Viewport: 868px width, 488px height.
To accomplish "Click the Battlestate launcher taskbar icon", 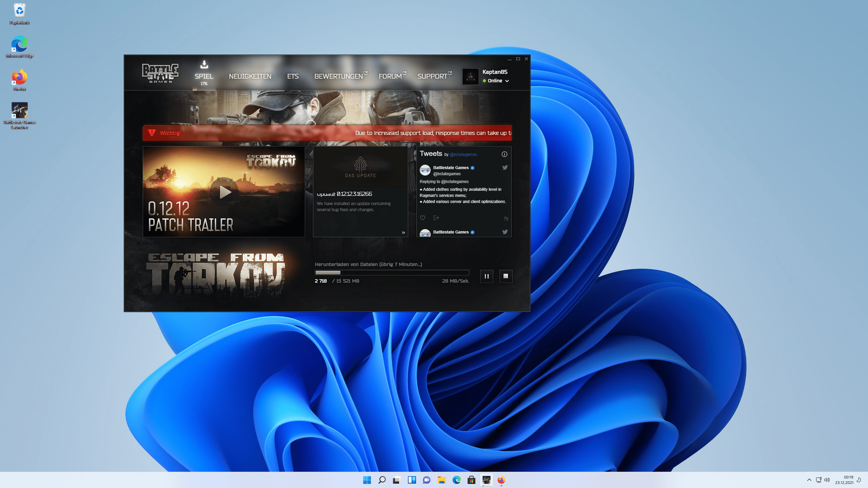I will [486, 480].
